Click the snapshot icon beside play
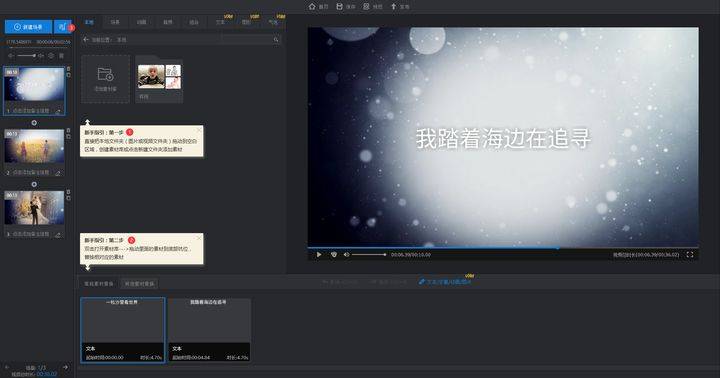This screenshot has width=720, height=378. [x=334, y=254]
